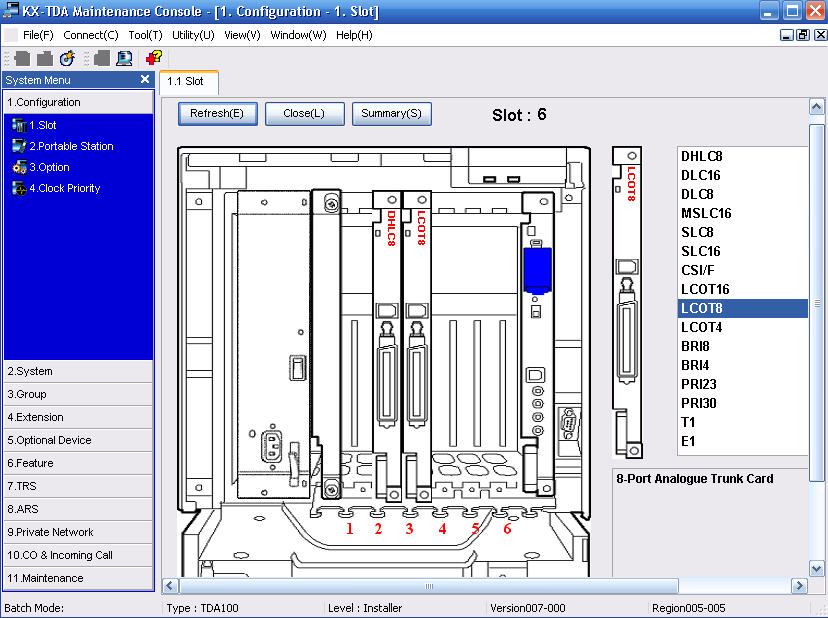This screenshot has width=828, height=618.
Task: Click the disc with arrow toolbar icon
Action: (67, 58)
